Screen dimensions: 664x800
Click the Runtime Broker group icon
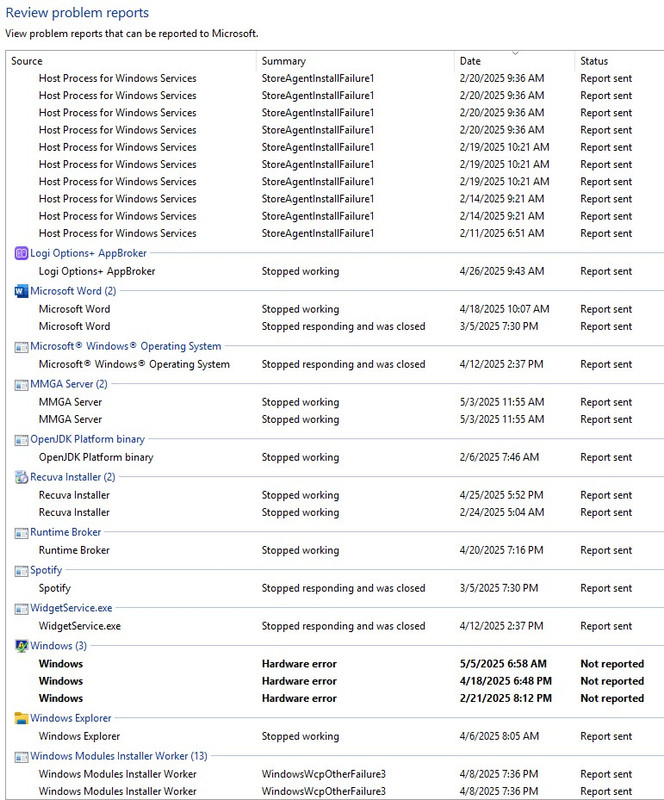tap(21, 533)
